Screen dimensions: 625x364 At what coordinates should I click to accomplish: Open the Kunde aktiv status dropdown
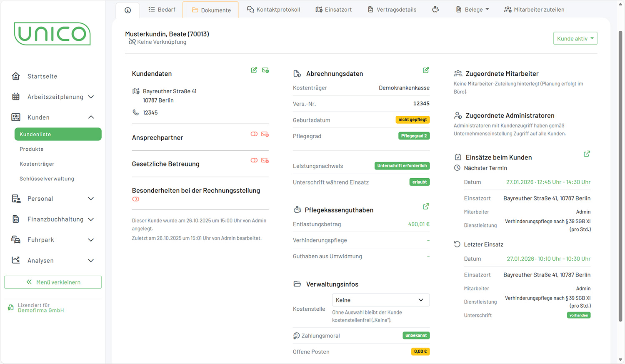[575, 38]
